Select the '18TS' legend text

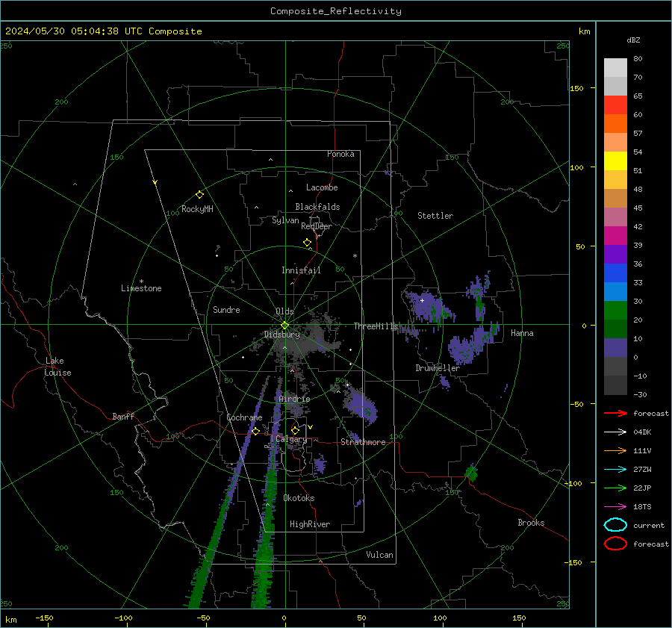click(642, 507)
